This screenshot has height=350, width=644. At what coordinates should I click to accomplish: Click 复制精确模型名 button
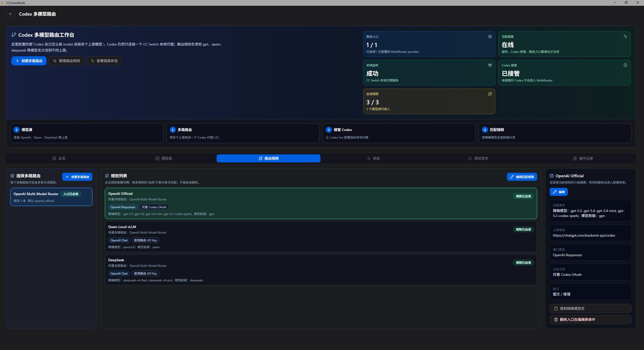[591, 309]
